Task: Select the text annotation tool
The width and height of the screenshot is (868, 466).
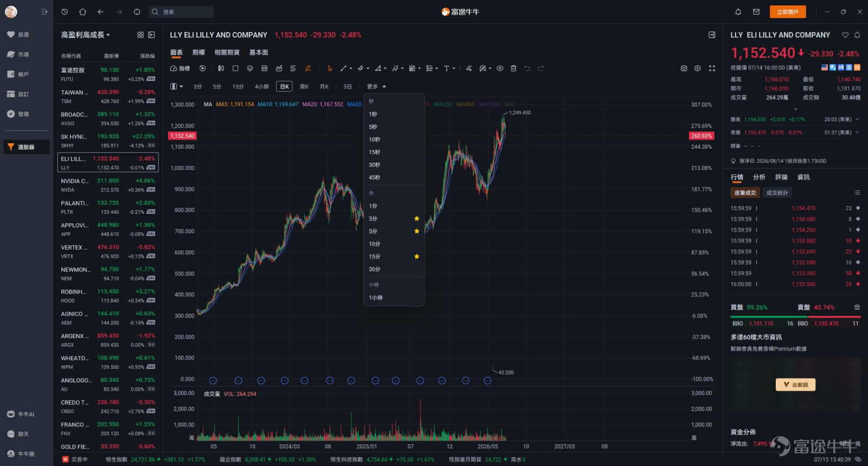Action: 446,68
